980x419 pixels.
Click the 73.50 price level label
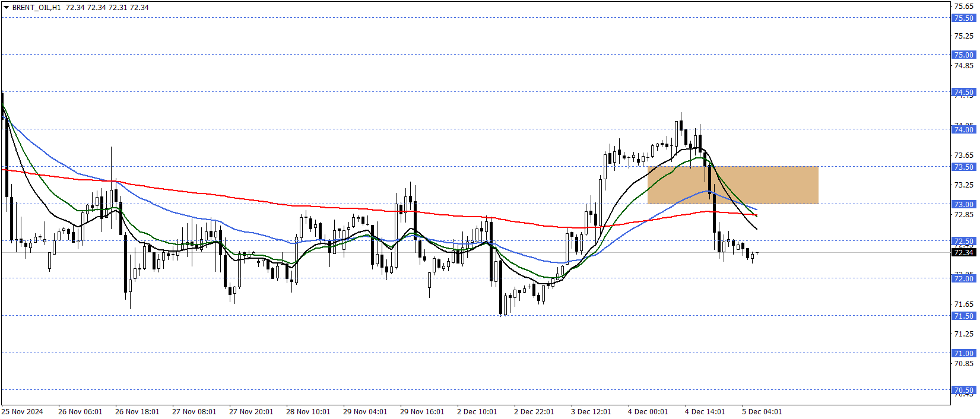click(x=963, y=167)
